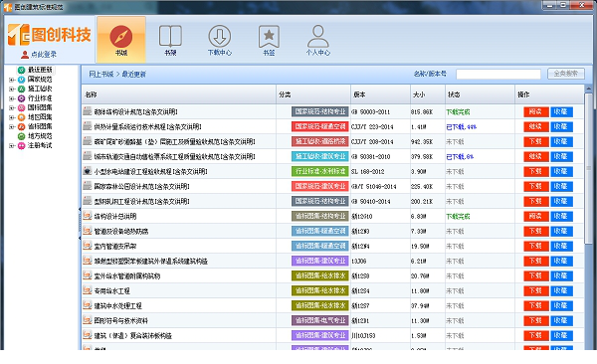The image size is (597, 364).
Task: Select 注册考试 tree item
Action: (x=40, y=145)
